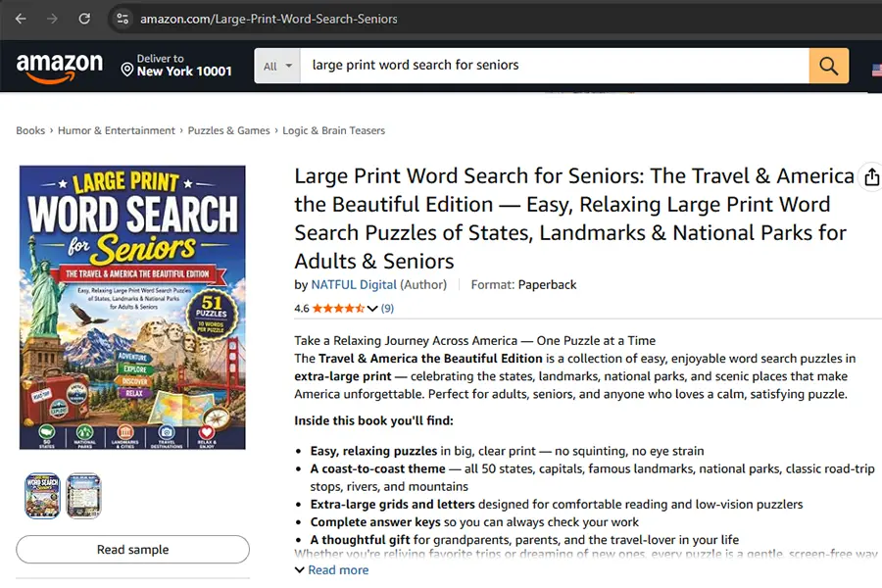Image resolution: width=882 pixels, height=588 pixels.
Task: Open the (9) reviews link
Action: [x=387, y=309]
